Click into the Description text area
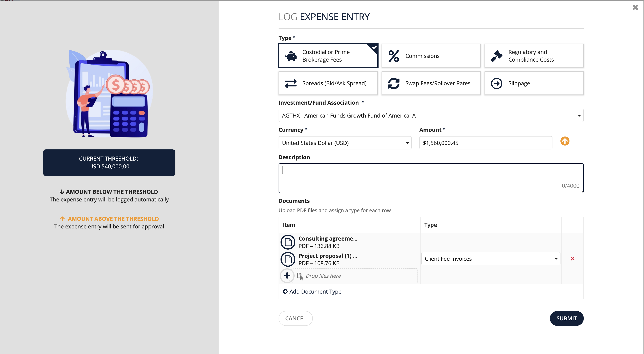644x354 pixels. (431, 178)
